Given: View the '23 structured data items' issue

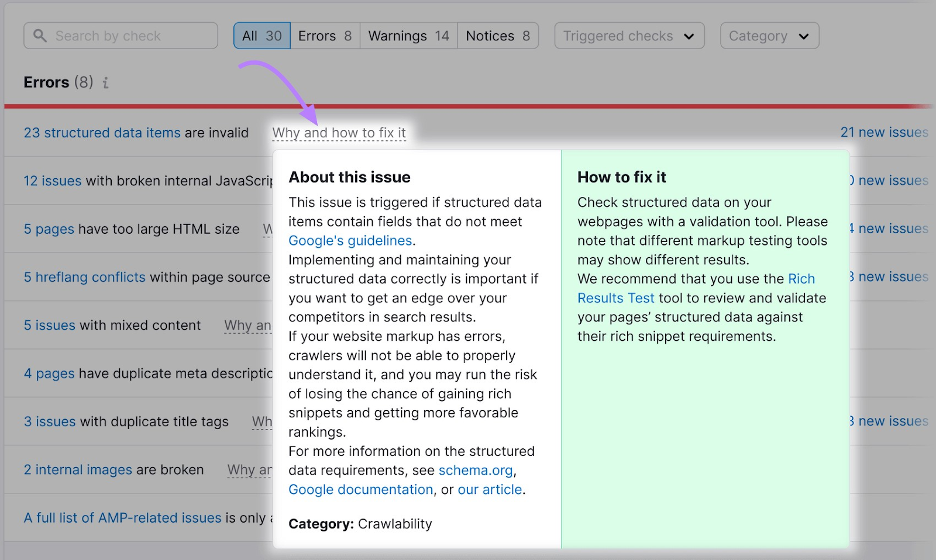Looking at the screenshot, I should [x=101, y=133].
